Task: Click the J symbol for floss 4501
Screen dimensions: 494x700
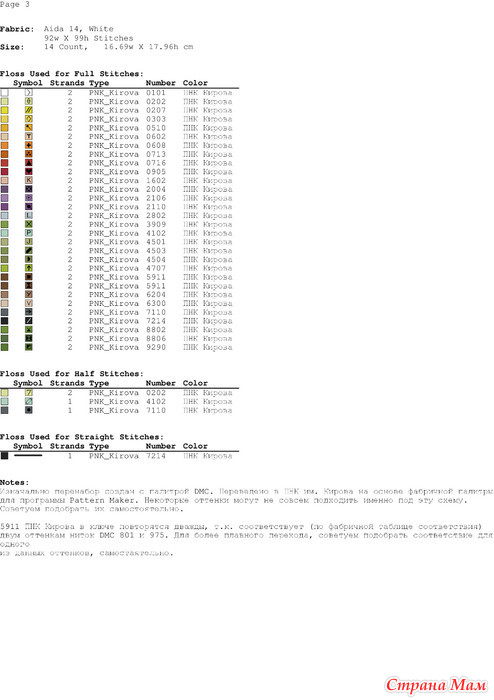Action: [29, 242]
